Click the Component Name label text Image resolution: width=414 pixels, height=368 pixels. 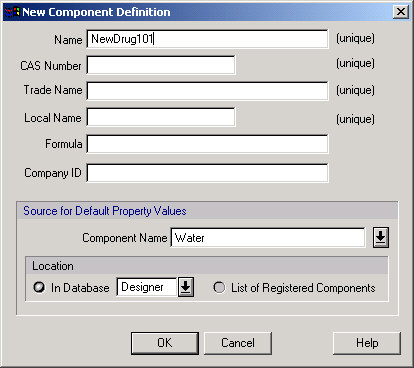pyautogui.click(x=125, y=238)
